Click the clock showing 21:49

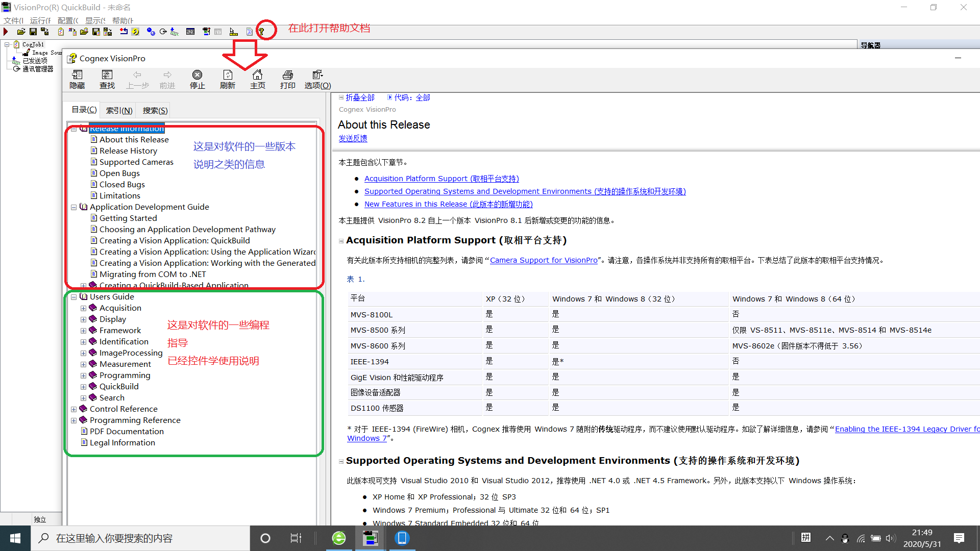tap(922, 533)
